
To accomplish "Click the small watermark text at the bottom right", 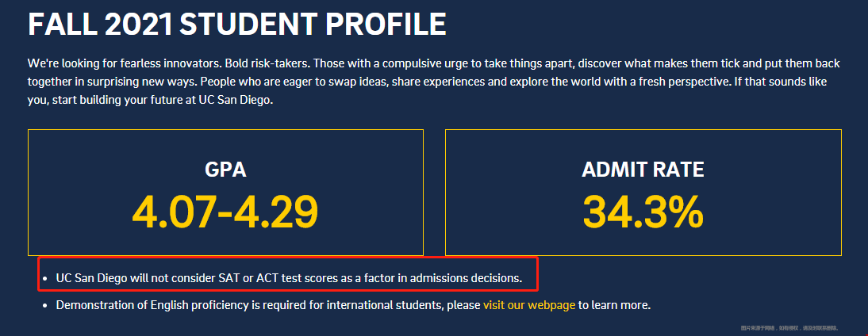I will click(x=789, y=328).
